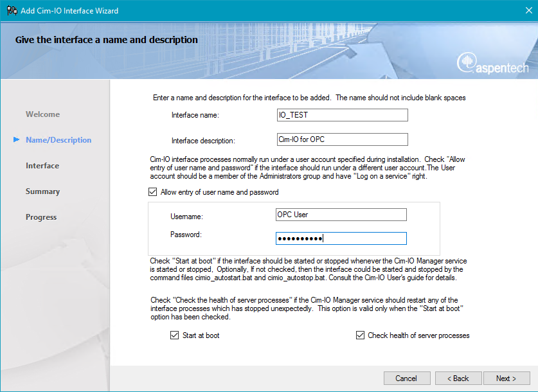
Task: Click the blue current-step arrow marker
Action: 16,139
